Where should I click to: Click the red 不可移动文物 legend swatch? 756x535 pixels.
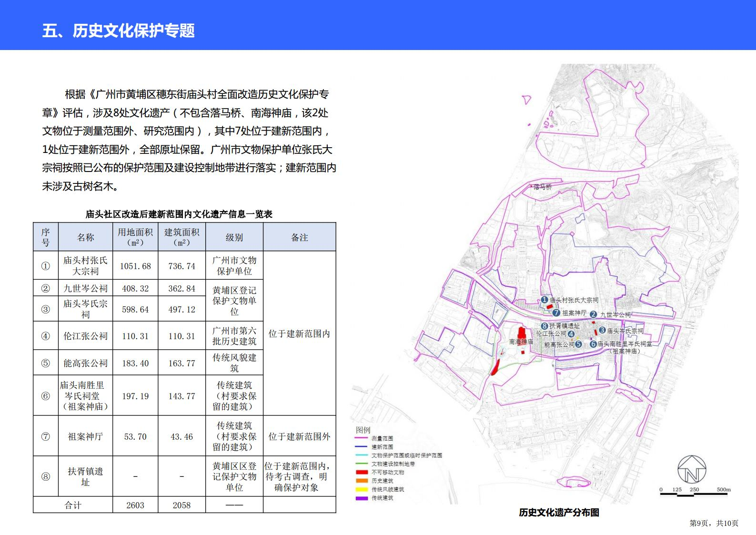click(362, 472)
